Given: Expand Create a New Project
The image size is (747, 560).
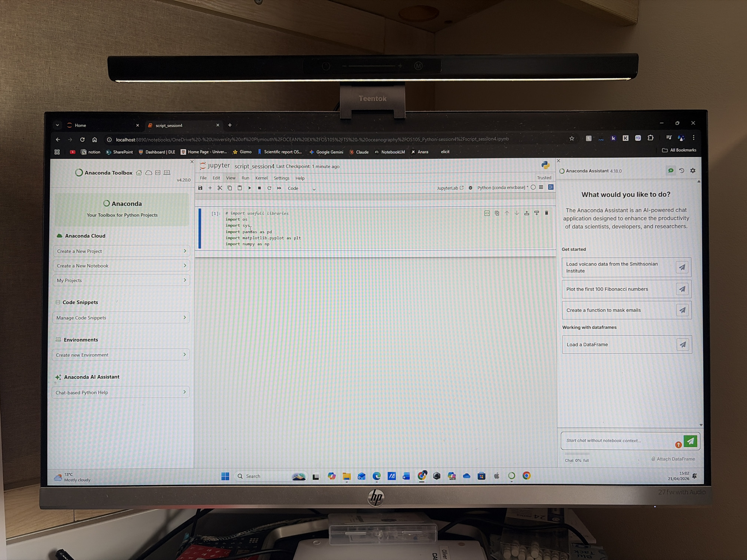Looking at the screenshot, I should [x=121, y=251].
